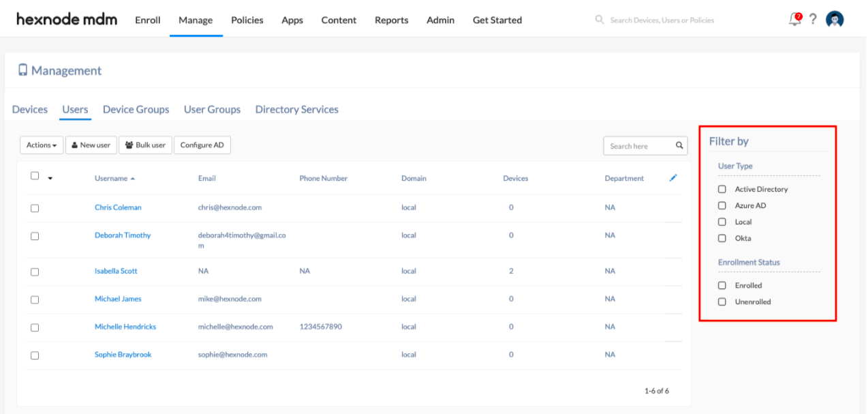Check the Active Directory user type filter
The image size is (868, 414).
click(x=722, y=189)
